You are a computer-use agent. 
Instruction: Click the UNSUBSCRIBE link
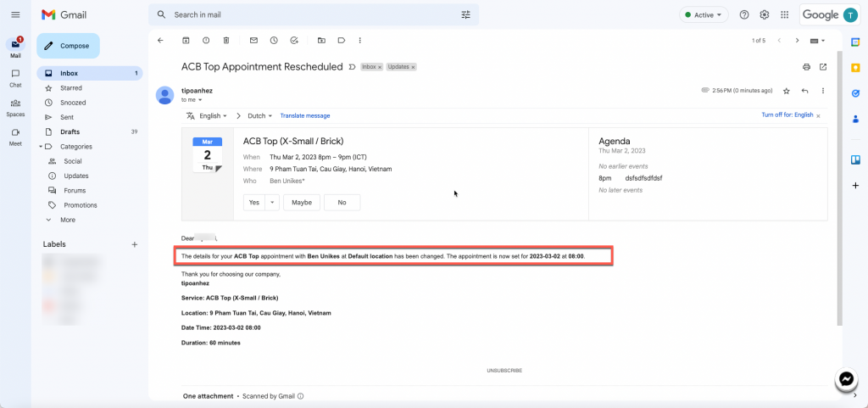coord(504,371)
